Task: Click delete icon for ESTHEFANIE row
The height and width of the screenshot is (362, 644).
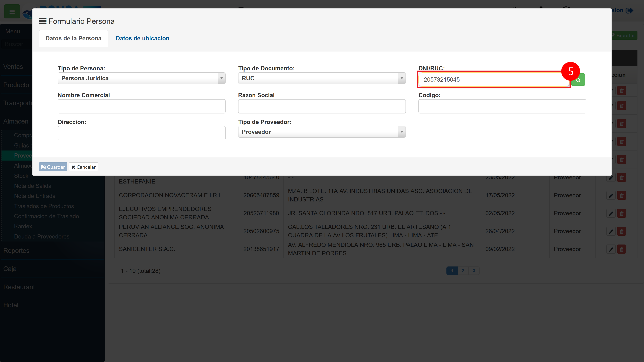Action: coord(622,178)
